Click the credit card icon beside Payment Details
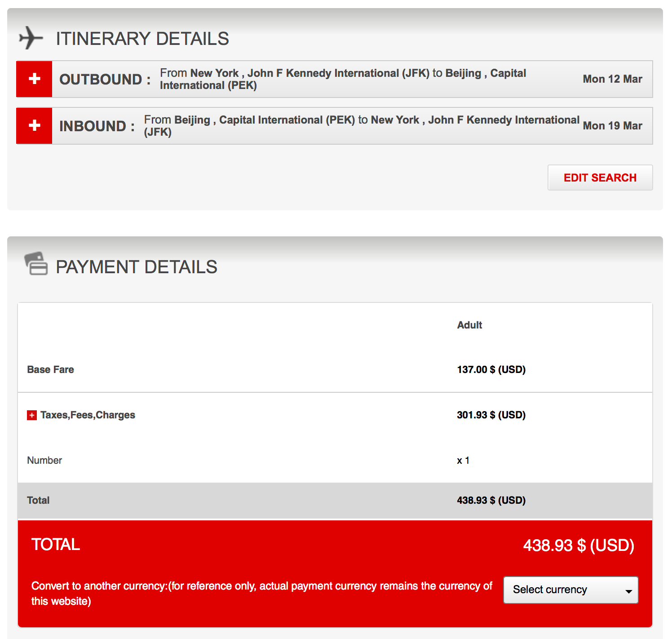Image resolution: width=672 pixels, height=639 pixels. [36, 264]
